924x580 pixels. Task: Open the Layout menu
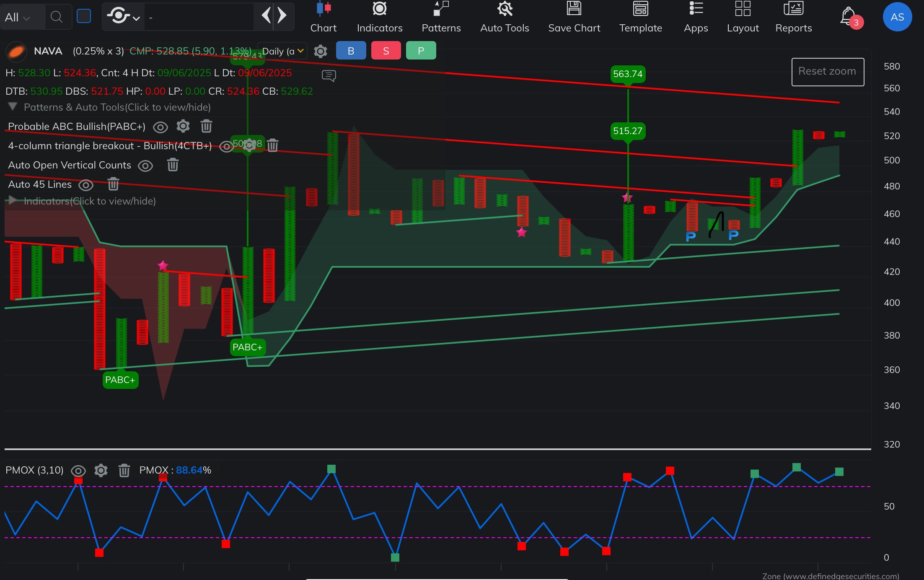[743, 17]
